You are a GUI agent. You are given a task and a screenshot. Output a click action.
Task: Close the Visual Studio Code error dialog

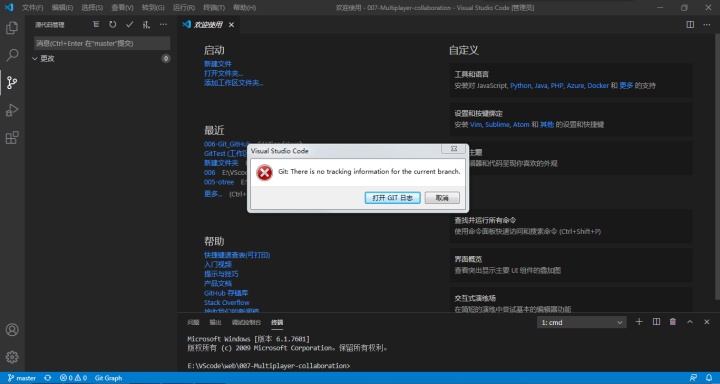pos(454,148)
